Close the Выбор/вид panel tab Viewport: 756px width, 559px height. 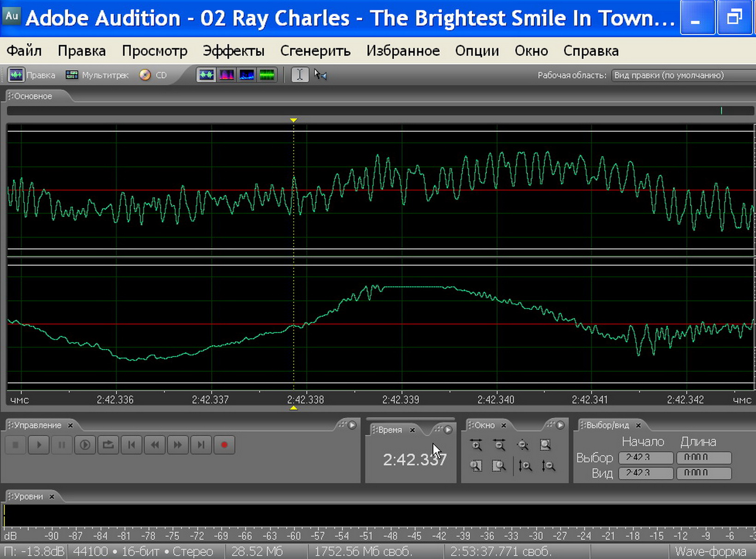pos(638,425)
